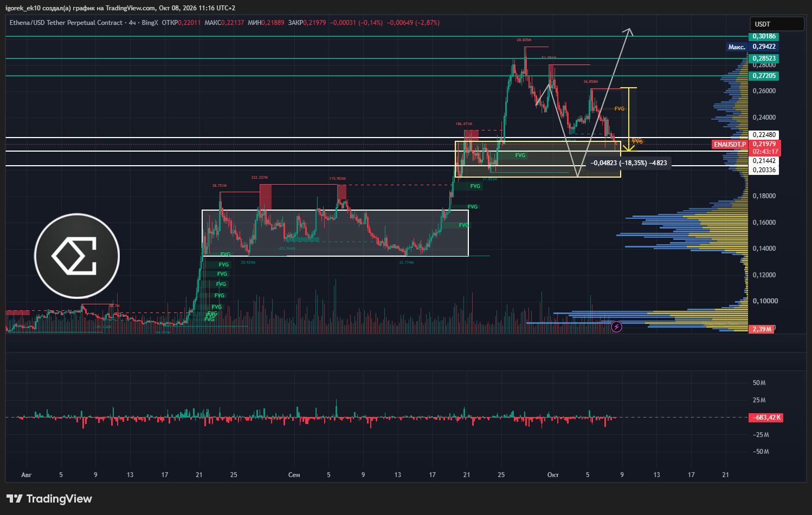Click the 02:43:17 candle countdown
Screen dimensions: 812x515
765,152
